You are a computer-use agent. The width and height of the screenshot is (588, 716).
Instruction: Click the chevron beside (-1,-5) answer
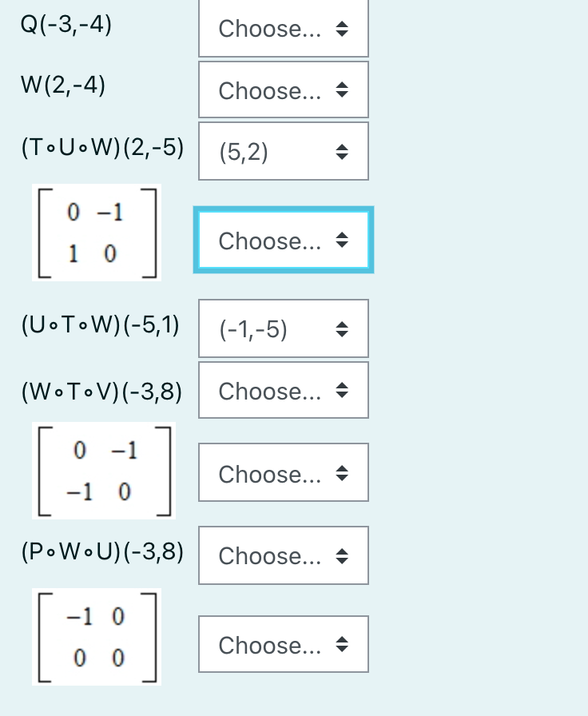(x=341, y=328)
